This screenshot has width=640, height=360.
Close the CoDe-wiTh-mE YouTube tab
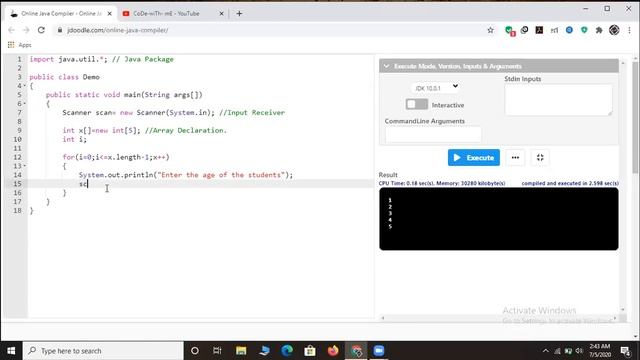coord(221,13)
